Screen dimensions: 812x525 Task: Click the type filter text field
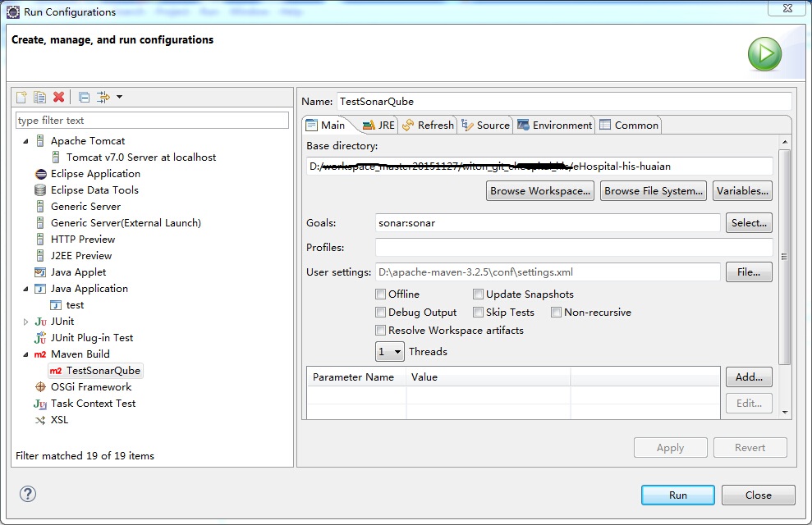(x=152, y=121)
